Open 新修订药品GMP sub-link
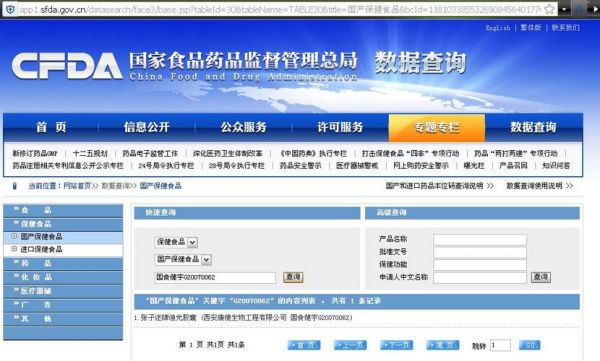 tap(35, 154)
